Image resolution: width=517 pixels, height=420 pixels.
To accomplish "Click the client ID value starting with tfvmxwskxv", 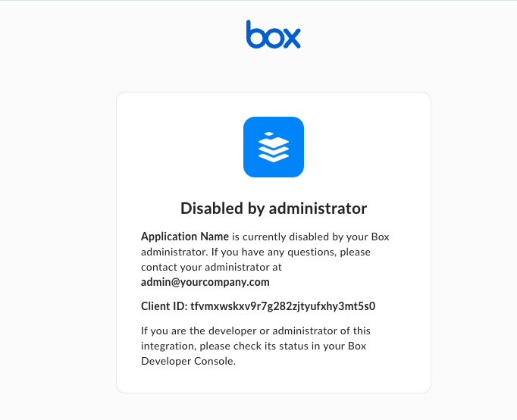I will 284,307.
